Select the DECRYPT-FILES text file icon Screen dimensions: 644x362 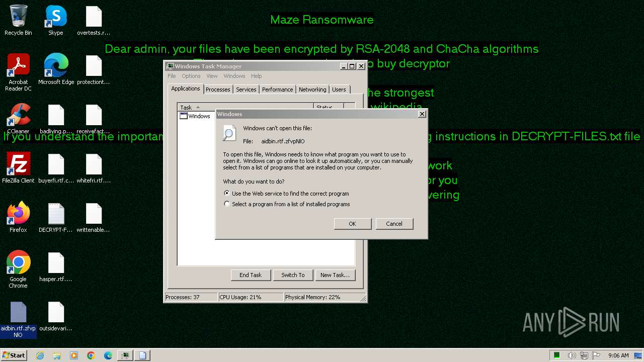(x=56, y=217)
